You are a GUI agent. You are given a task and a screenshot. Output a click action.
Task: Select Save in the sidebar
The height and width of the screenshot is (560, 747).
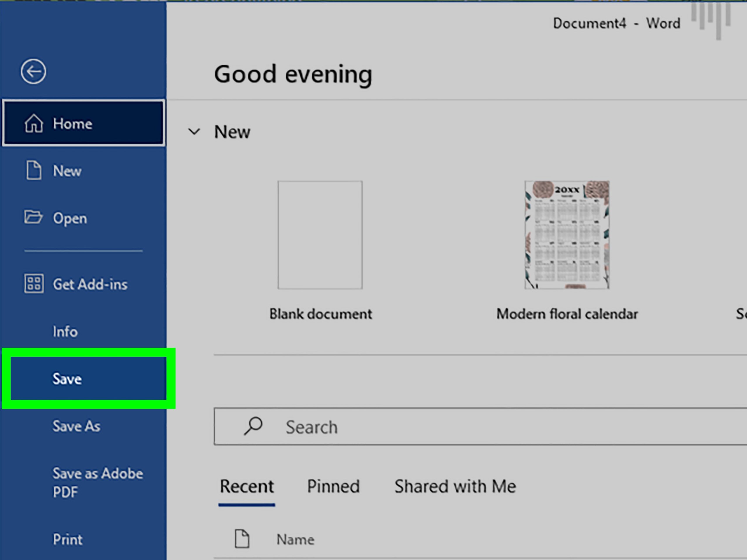coord(67,379)
